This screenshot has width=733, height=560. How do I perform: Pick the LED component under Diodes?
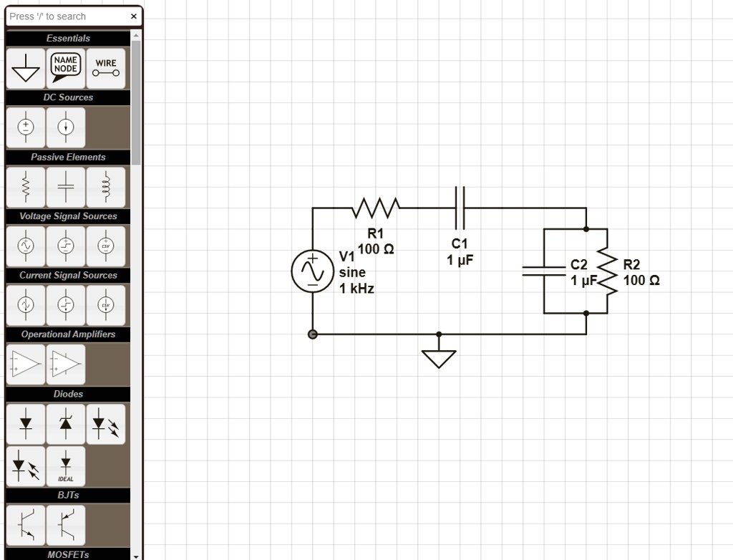tap(105, 423)
